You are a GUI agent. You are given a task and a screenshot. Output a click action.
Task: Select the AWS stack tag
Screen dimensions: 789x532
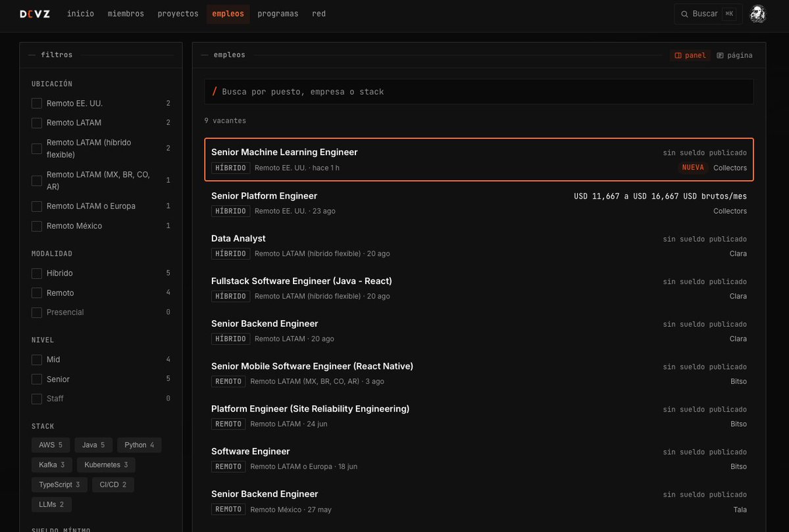(x=51, y=445)
